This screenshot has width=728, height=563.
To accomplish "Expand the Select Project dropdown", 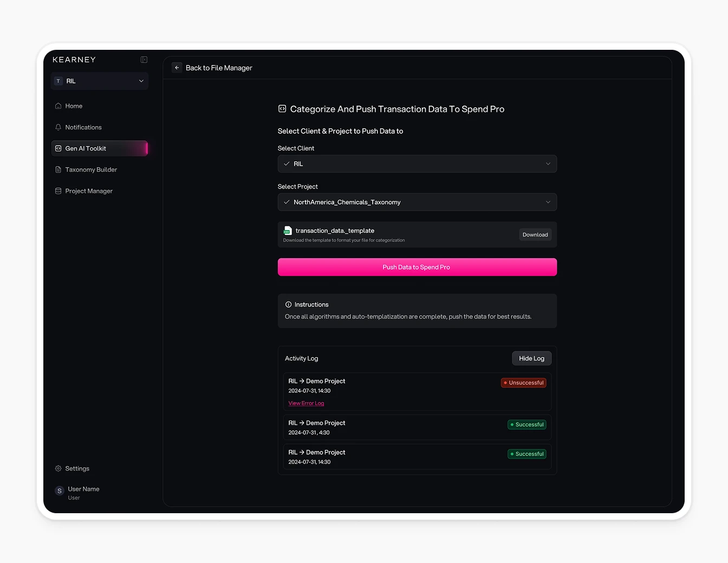I will (x=417, y=202).
